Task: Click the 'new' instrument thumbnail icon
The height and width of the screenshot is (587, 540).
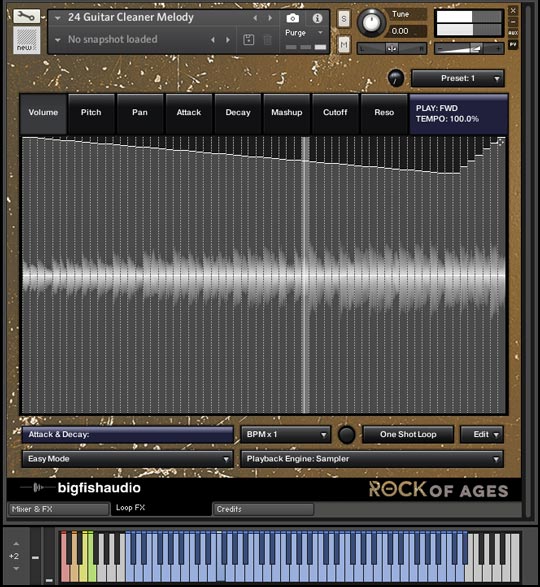Action: tap(27, 40)
